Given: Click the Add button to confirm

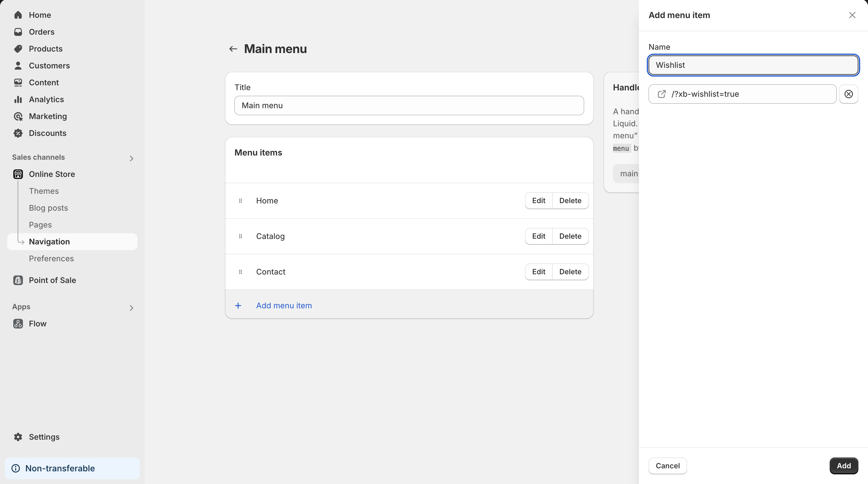Looking at the screenshot, I should (x=844, y=466).
